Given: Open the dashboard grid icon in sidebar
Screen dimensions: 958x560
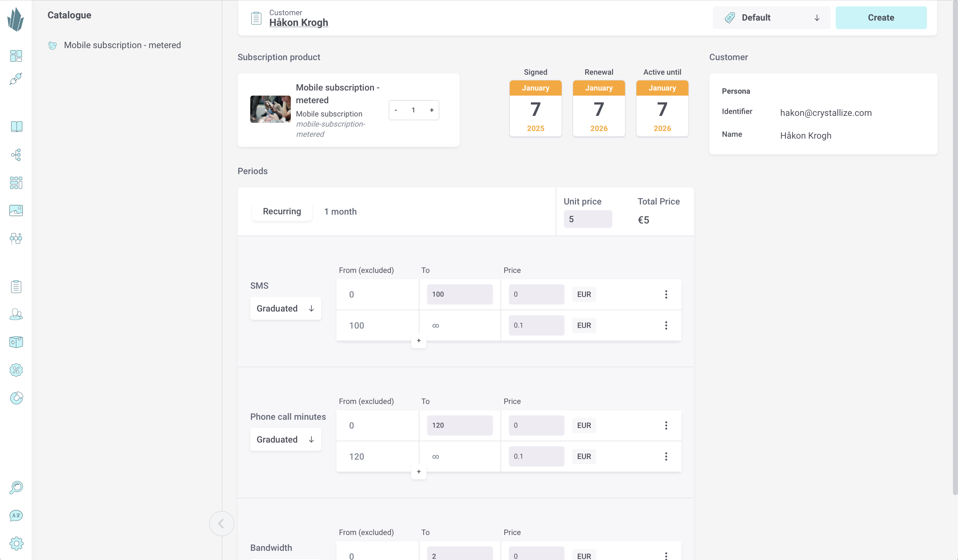Looking at the screenshot, I should 16,56.
